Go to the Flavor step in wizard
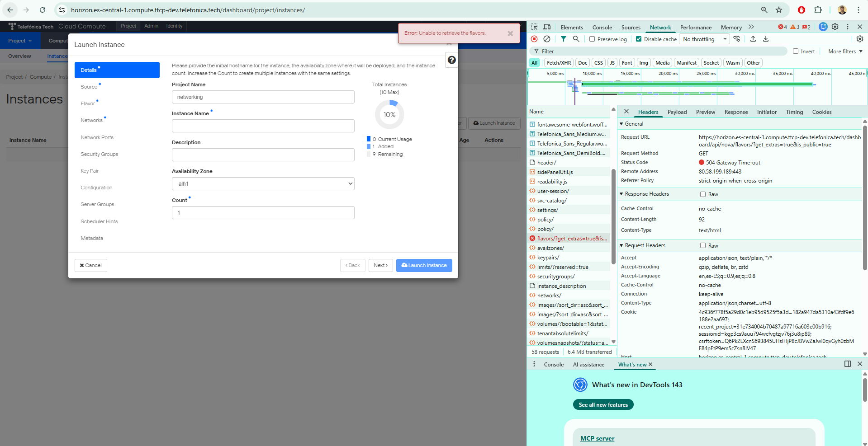Viewport: 868px width, 446px height. [88, 103]
